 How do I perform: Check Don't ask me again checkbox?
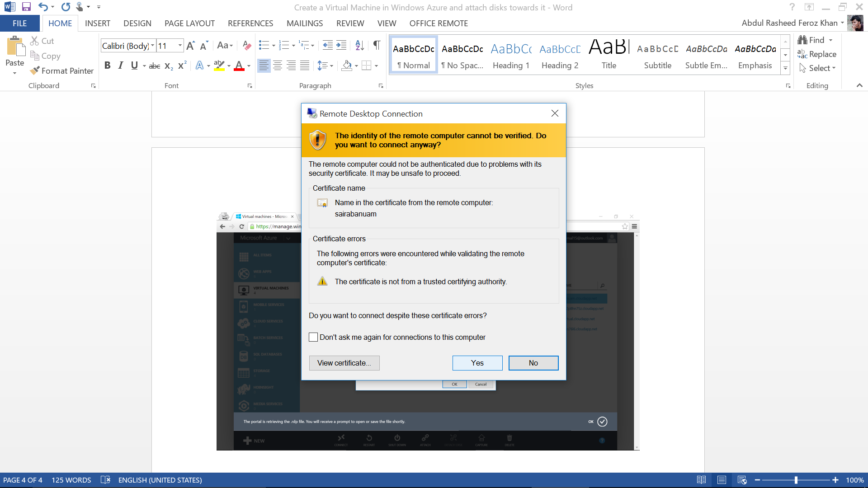(313, 337)
